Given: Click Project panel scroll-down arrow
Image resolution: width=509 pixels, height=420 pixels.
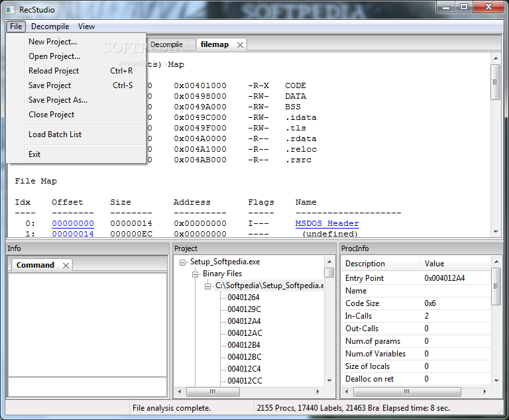Looking at the screenshot, I should (x=329, y=380).
